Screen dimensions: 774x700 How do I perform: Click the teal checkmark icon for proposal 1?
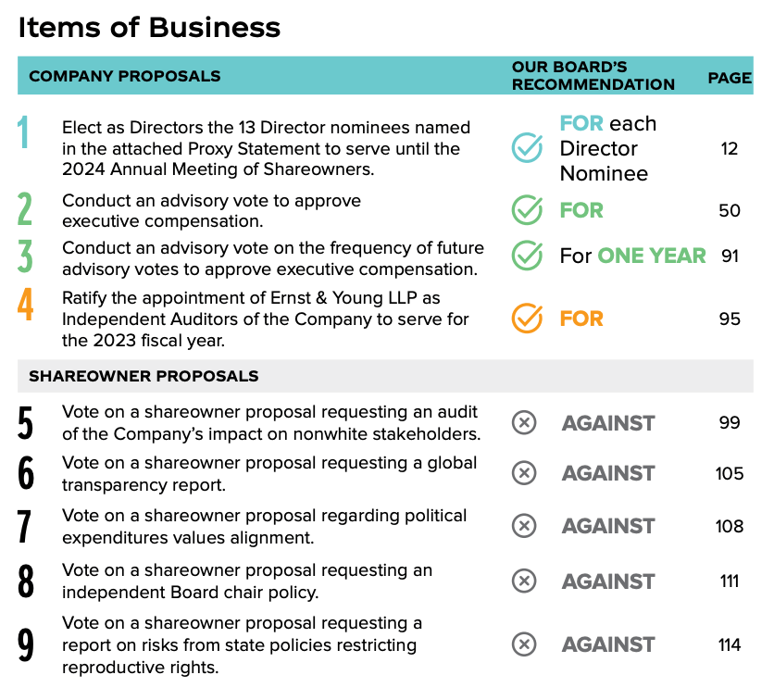pos(527,148)
